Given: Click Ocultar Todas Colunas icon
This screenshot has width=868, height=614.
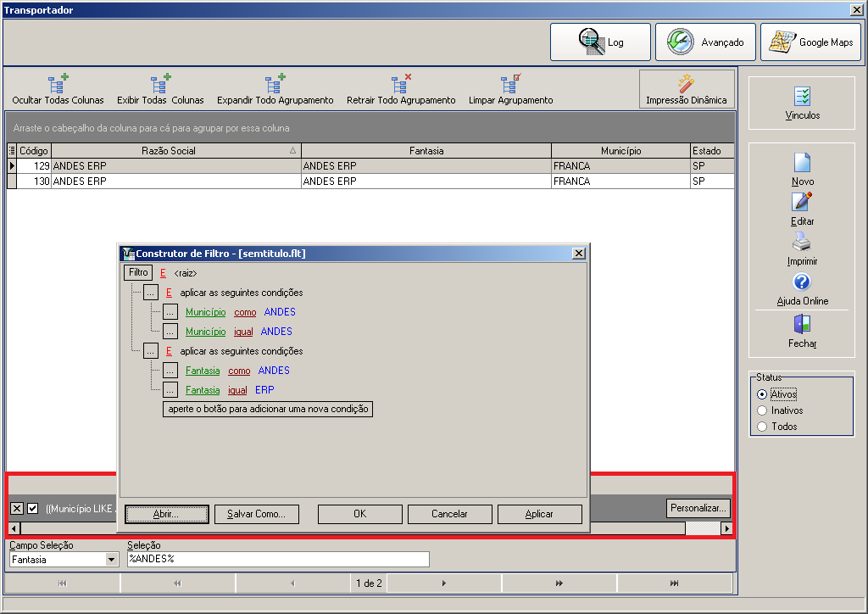Looking at the screenshot, I should tap(58, 84).
